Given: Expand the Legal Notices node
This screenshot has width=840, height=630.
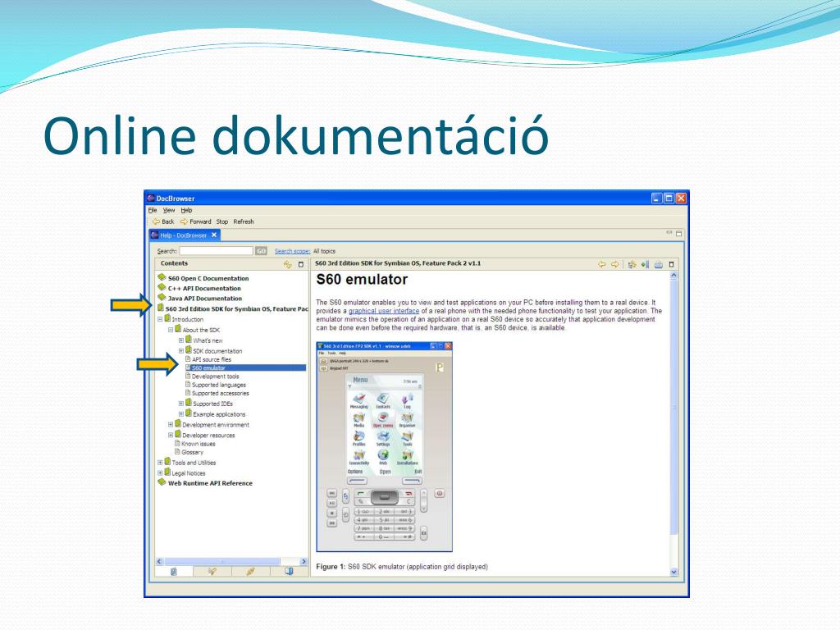Looking at the screenshot, I should 160,473.
